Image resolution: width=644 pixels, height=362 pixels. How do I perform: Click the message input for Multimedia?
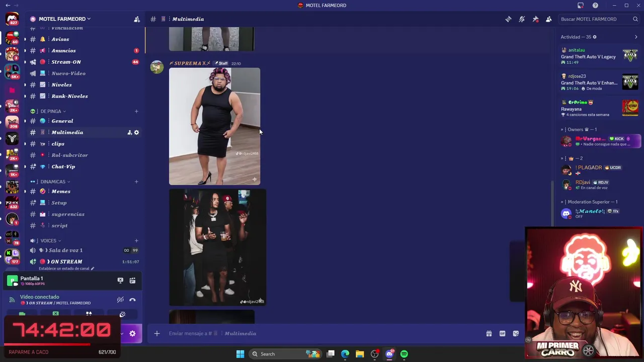322,333
